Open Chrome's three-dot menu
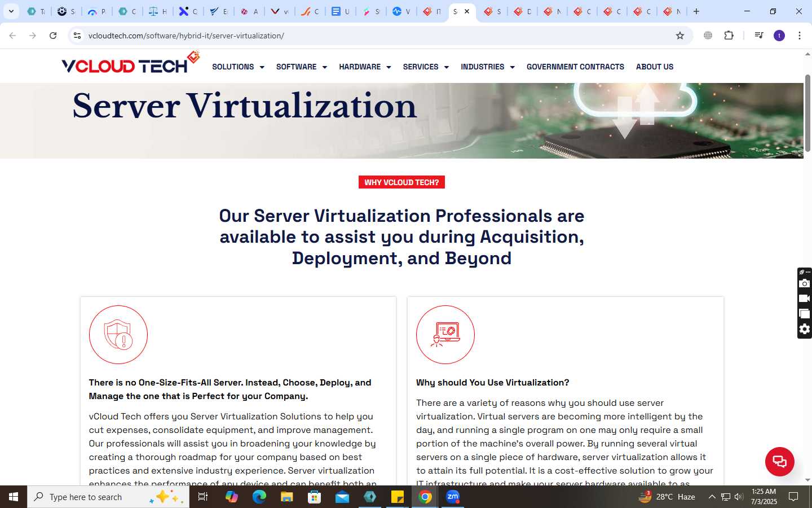 [x=800, y=36]
